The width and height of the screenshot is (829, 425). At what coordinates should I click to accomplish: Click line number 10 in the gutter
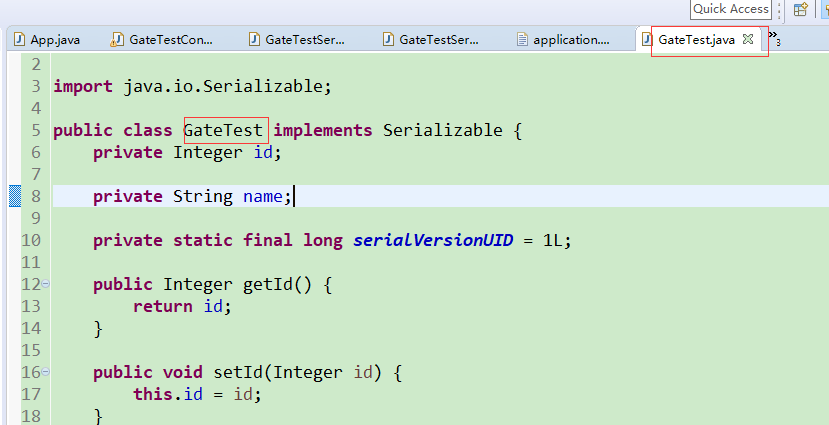coord(30,240)
